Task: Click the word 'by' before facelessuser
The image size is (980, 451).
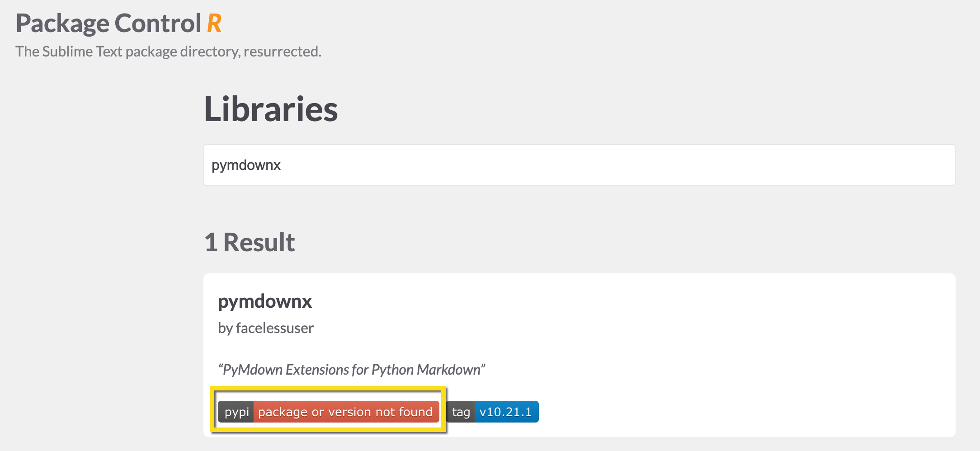Action: 225,328
